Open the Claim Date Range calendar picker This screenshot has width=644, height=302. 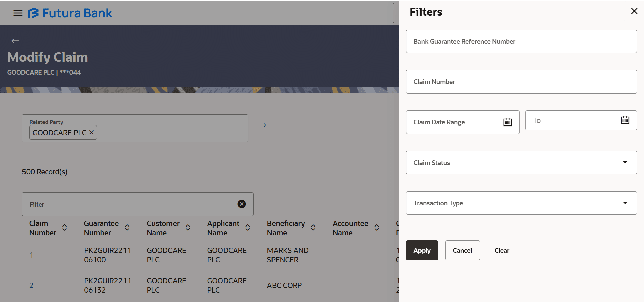(x=507, y=122)
